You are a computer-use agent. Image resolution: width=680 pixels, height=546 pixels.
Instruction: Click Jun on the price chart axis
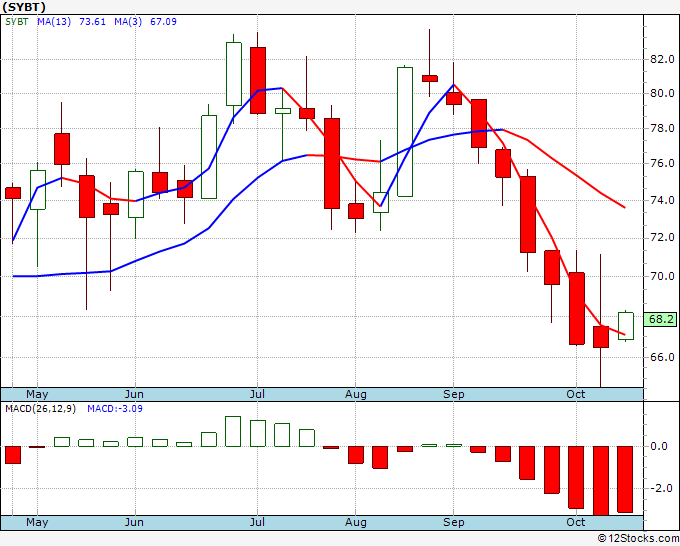click(134, 394)
